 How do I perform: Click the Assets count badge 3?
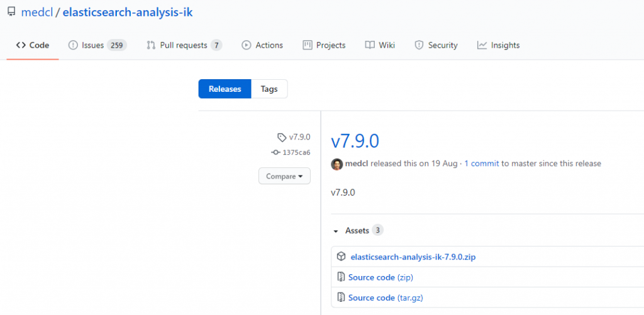(377, 230)
